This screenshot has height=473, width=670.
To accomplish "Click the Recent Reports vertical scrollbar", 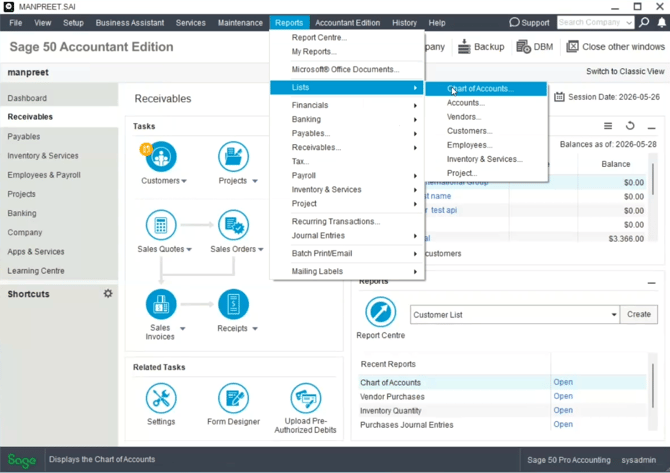I will point(652,386).
